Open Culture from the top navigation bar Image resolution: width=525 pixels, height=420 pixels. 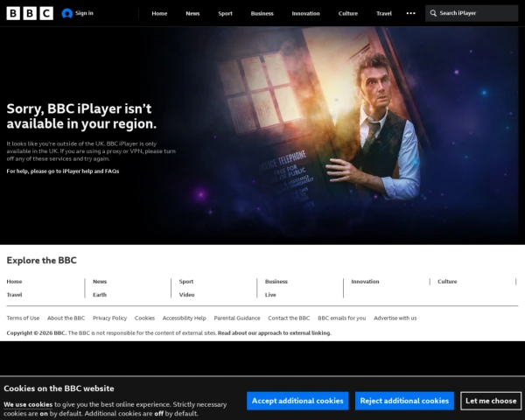pyautogui.click(x=348, y=13)
